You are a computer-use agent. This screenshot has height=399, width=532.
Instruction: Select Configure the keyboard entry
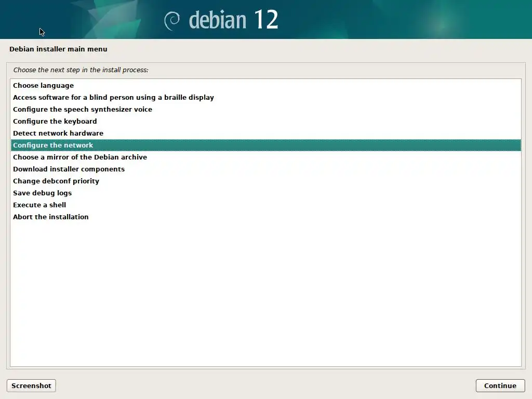point(265,121)
